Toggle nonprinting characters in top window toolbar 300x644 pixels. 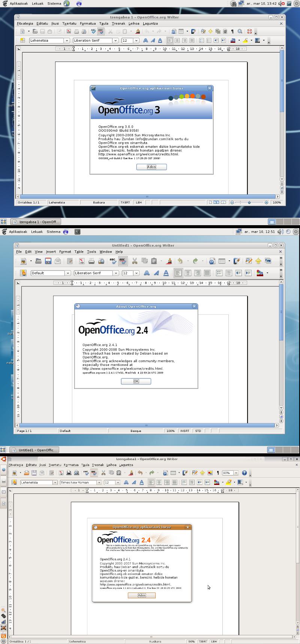coord(232,32)
